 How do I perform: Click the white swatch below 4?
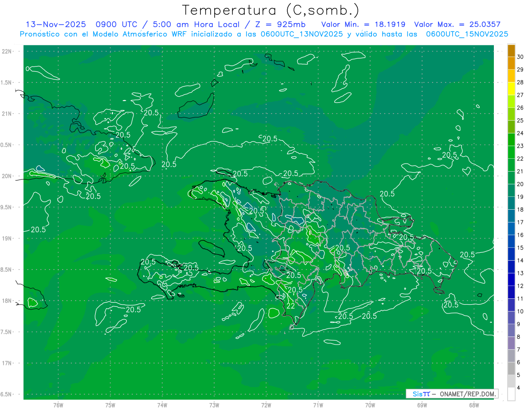[x=511, y=394]
